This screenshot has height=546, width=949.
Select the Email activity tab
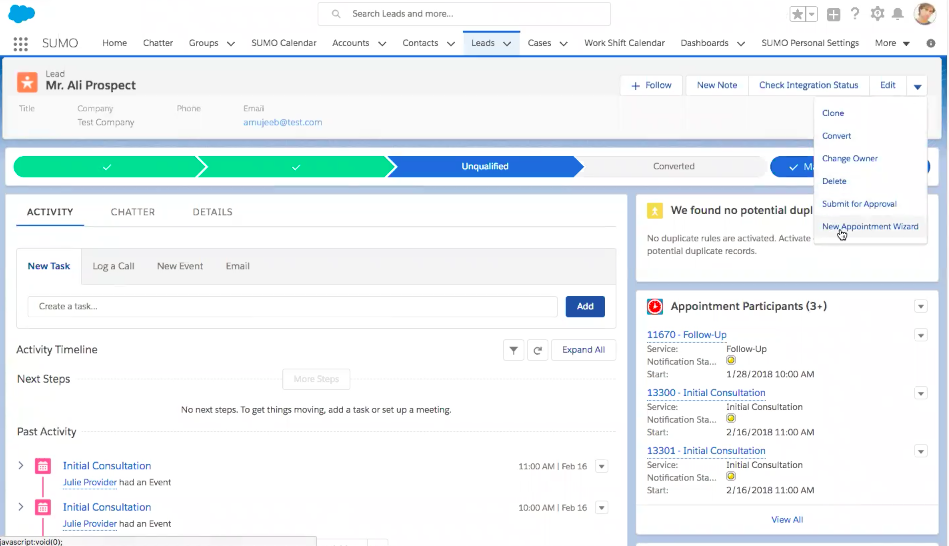pyautogui.click(x=237, y=266)
